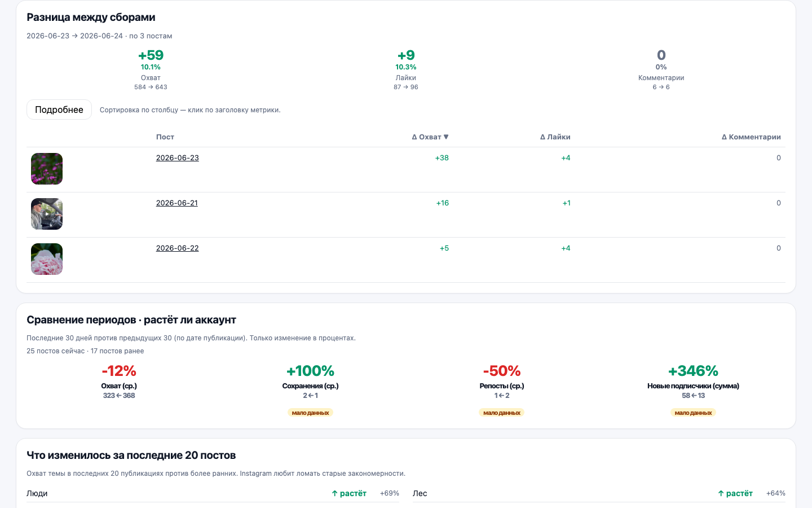Sort table by Δ Охват column
This screenshot has width=812, height=508.
click(x=430, y=137)
